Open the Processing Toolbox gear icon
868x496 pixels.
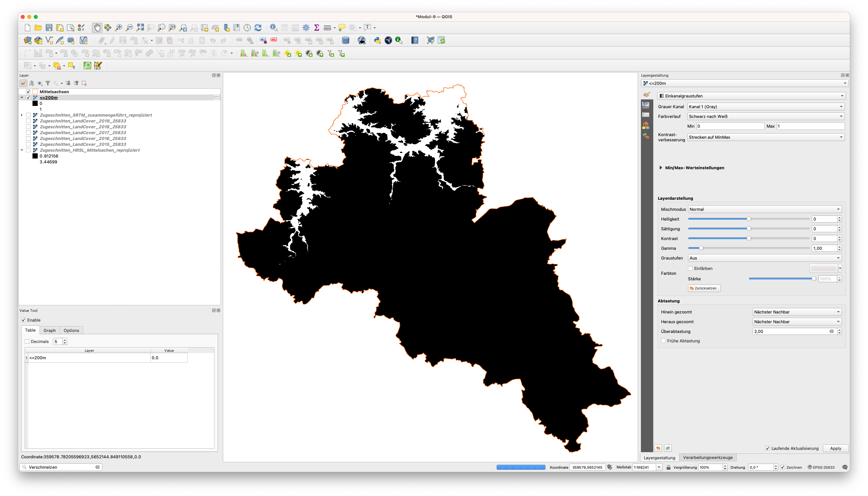(306, 28)
